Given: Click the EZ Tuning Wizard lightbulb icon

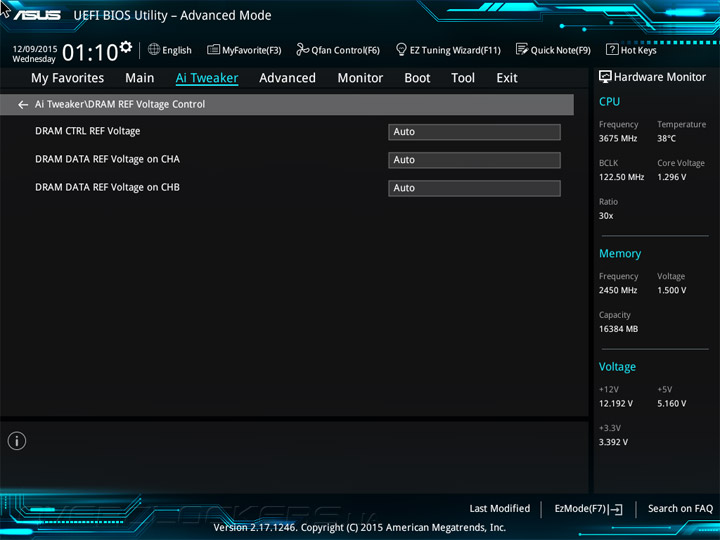Looking at the screenshot, I should (401, 49).
